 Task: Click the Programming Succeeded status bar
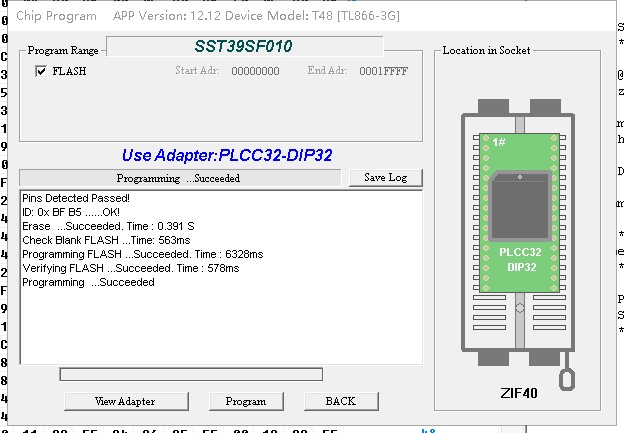click(178, 178)
